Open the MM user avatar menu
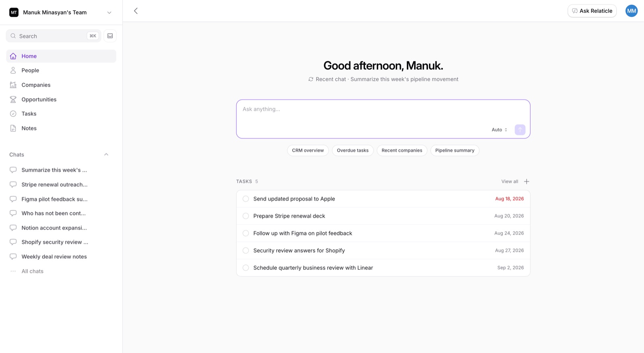Screen dimensions: 644x353 click(x=632, y=11)
